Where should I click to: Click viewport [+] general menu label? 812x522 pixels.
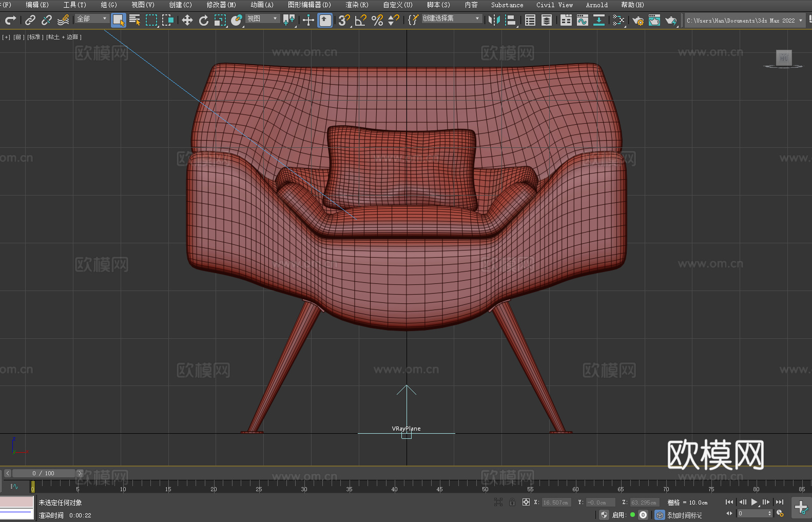pyautogui.click(x=6, y=37)
